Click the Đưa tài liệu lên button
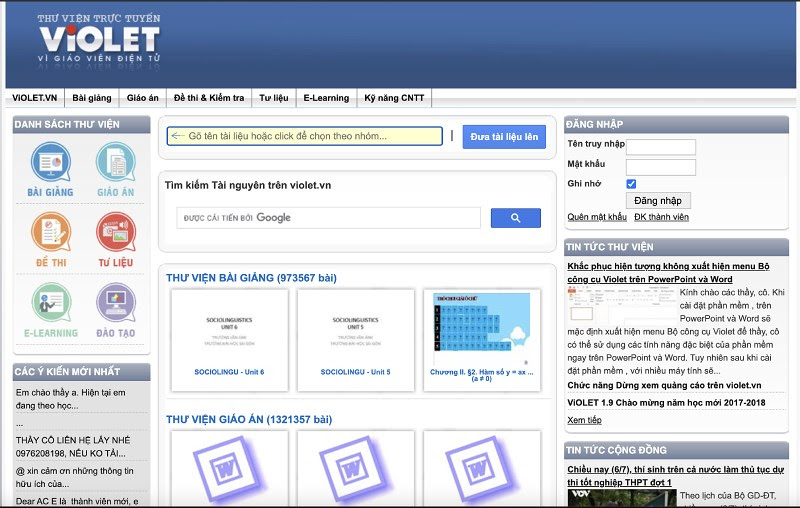Image resolution: width=800 pixels, height=508 pixels. click(504, 137)
